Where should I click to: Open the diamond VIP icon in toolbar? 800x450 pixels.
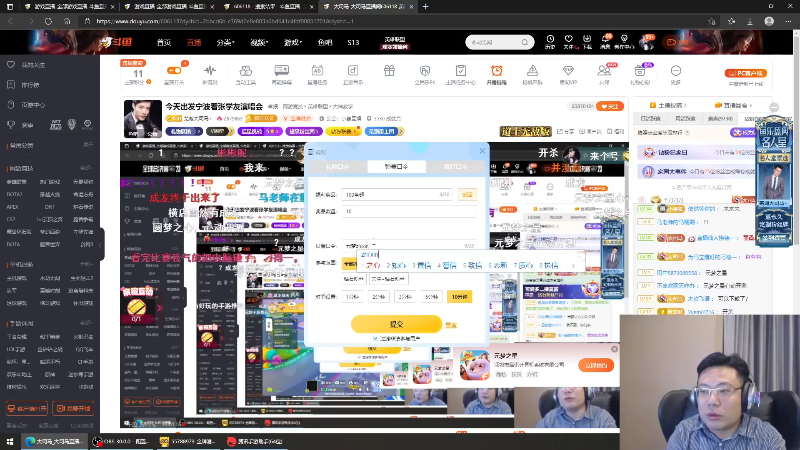pyautogui.click(x=568, y=71)
